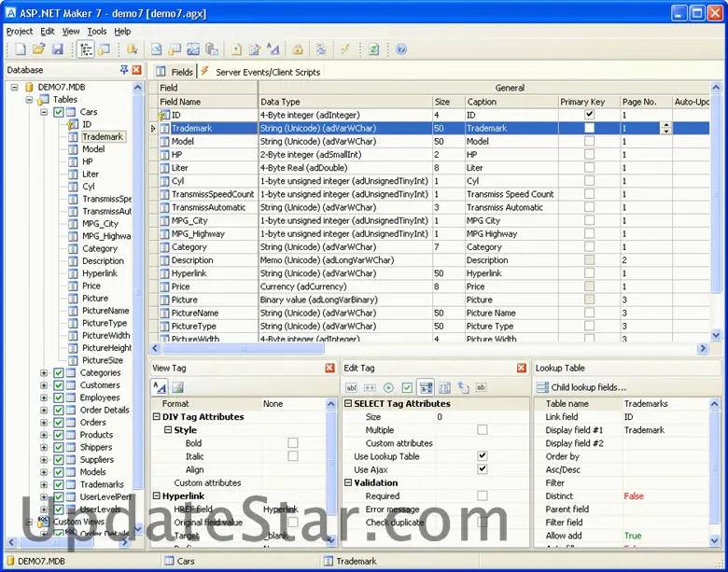Toggle the Customers table checkbox in tree

[58, 384]
